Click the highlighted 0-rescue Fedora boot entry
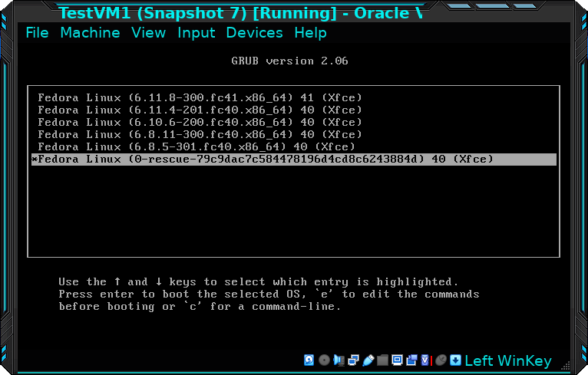The width and height of the screenshot is (588, 375). [294, 160]
